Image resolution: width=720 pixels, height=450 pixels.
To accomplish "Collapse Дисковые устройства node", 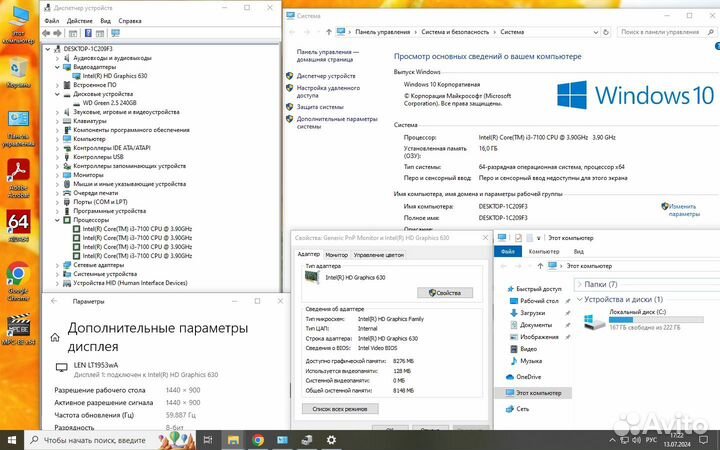I will [57, 94].
